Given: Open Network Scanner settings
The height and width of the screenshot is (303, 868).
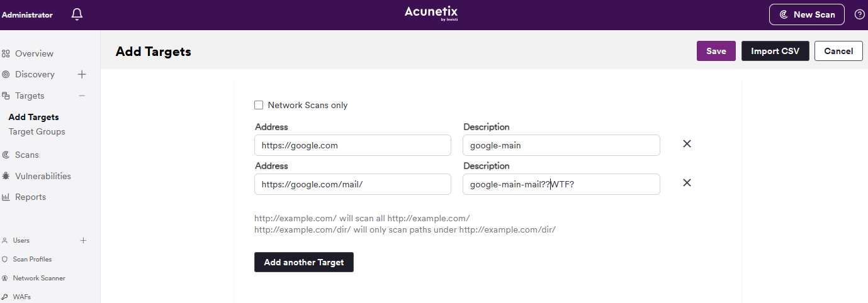Looking at the screenshot, I should [39, 278].
